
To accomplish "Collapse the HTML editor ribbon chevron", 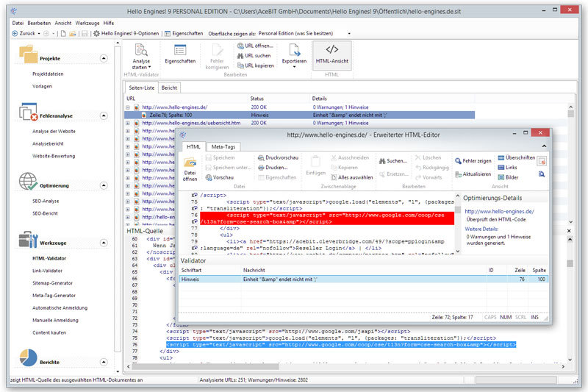I will pyautogui.click(x=544, y=146).
